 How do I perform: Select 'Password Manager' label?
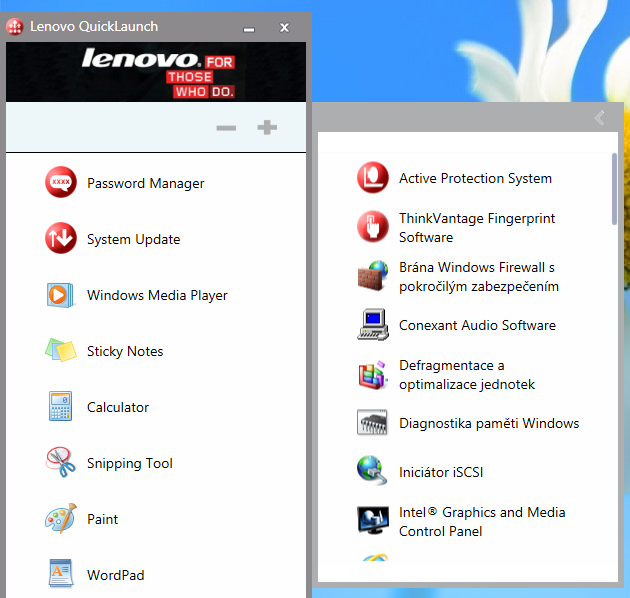click(x=146, y=183)
